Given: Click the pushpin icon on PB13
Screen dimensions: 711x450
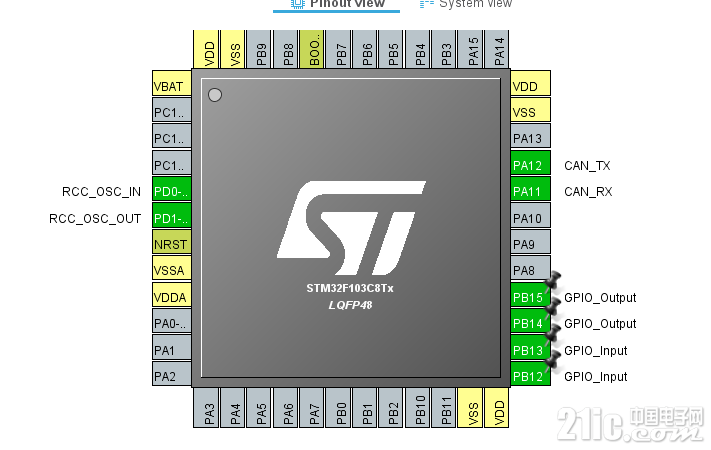Looking at the screenshot, I should click(x=553, y=335).
